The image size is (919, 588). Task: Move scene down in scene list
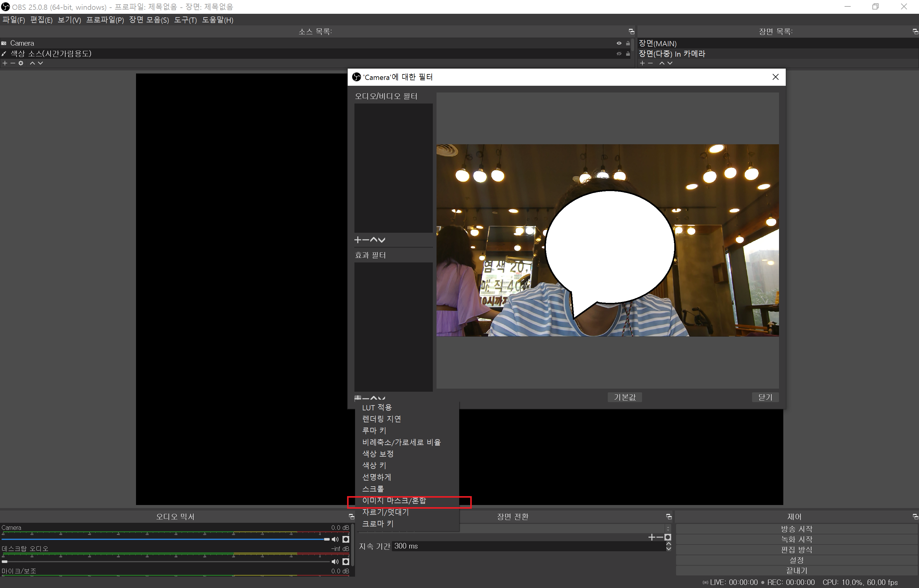(x=670, y=63)
